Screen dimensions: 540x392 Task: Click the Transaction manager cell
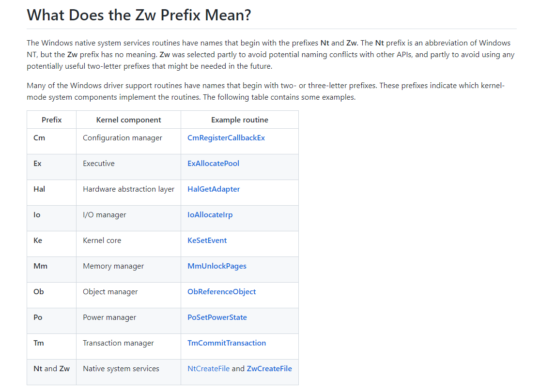tap(118, 343)
